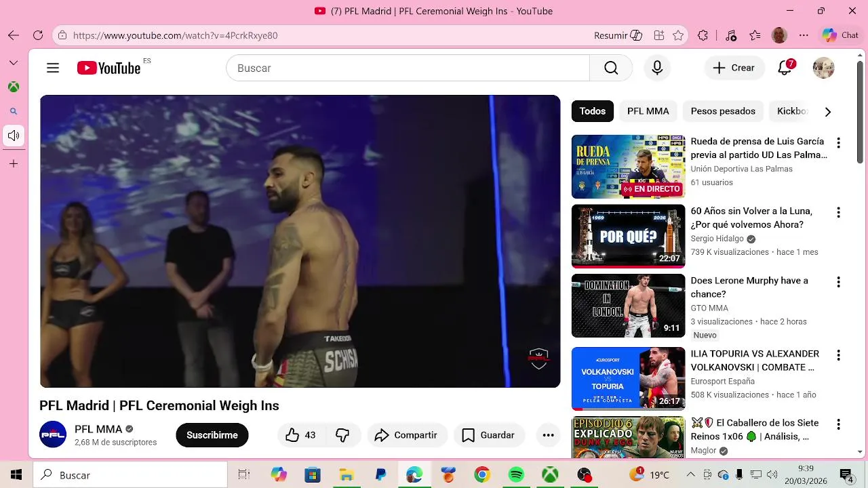Open the Windows notification center
868x488 pixels.
(x=846, y=475)
